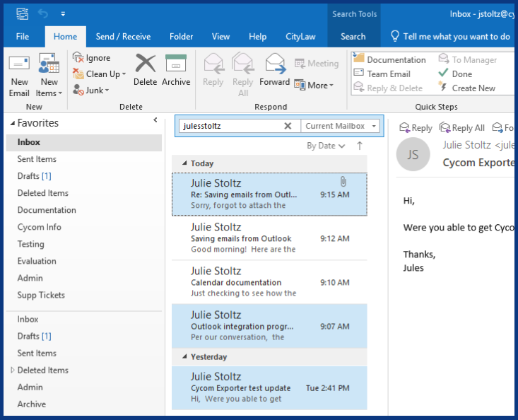Minimize the folder pane with the chevron
518x420 pixels.
click(x=155, y=120)
